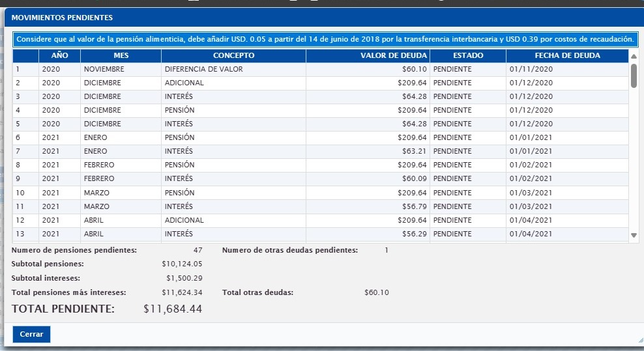Click the Total otras deudas amount
The width and height of the screenshot is (644, 351).
click(377, 292)
